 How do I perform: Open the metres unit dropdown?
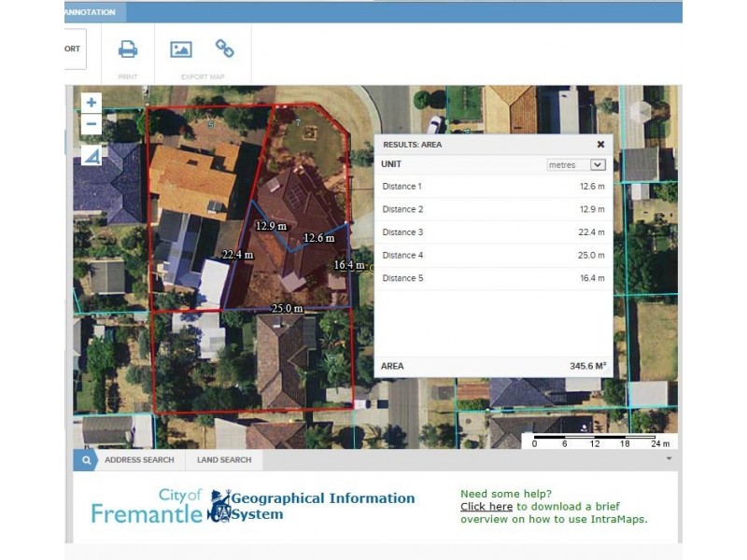point(576,164)
